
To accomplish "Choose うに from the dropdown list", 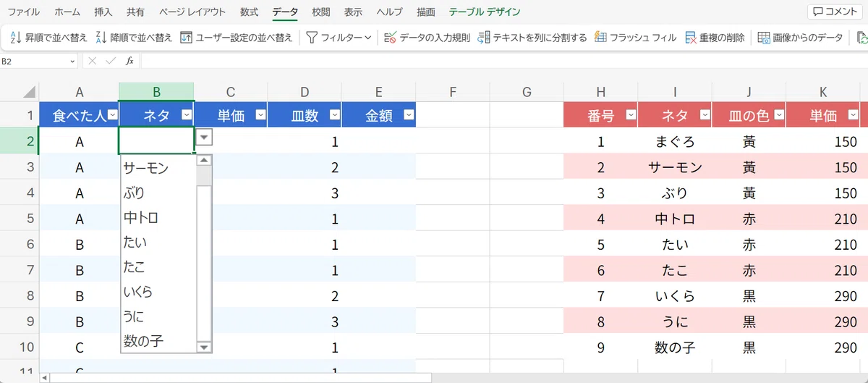I will 158,316.
